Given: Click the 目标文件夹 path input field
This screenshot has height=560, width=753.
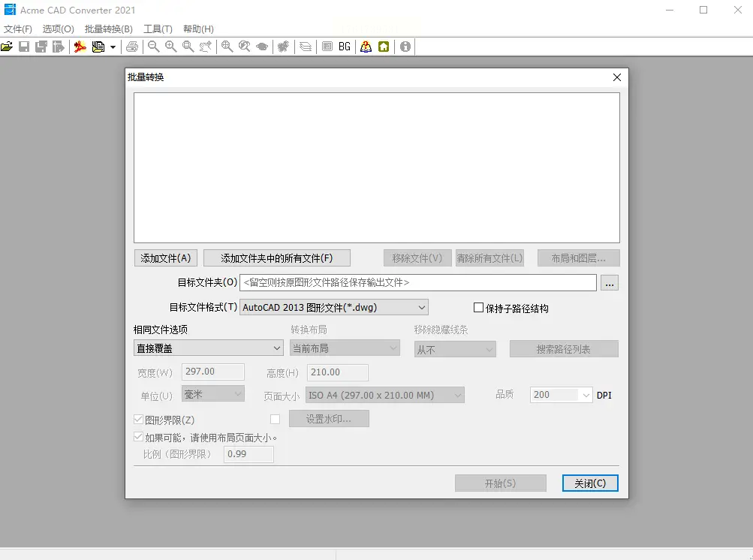Looking at the screenshot, I should [418, 282].
